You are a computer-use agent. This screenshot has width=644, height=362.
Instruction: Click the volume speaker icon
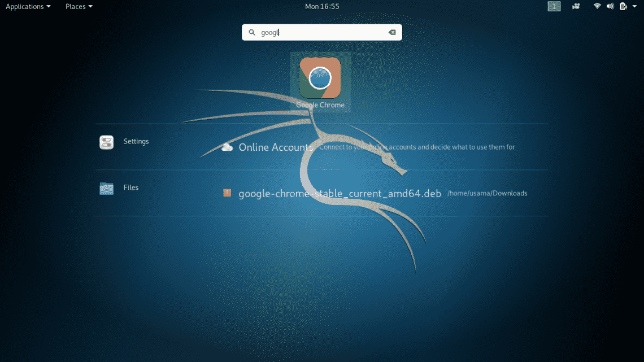click(610, 7)
